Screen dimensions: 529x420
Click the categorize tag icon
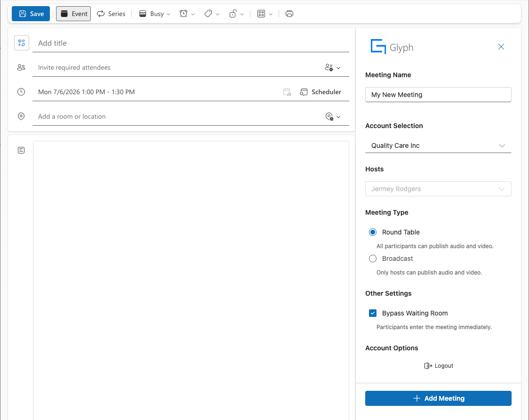pyautogui.click(x=208, y=14)
